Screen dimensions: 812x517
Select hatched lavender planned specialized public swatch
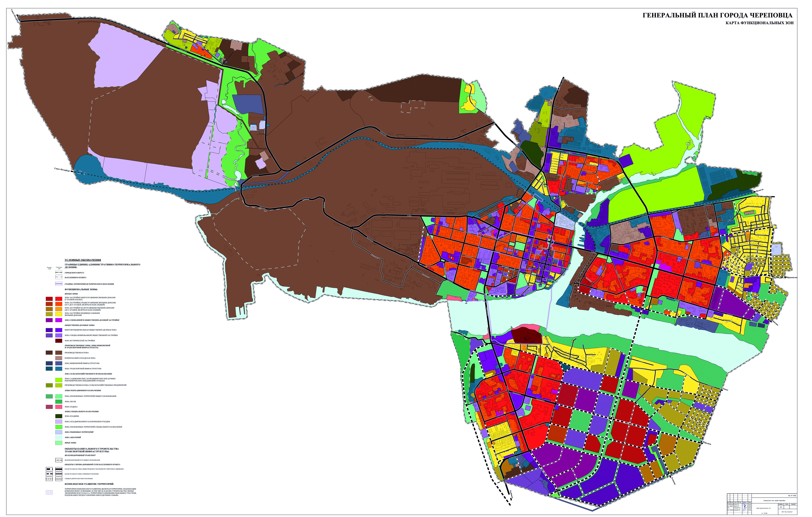click(49, 335)
